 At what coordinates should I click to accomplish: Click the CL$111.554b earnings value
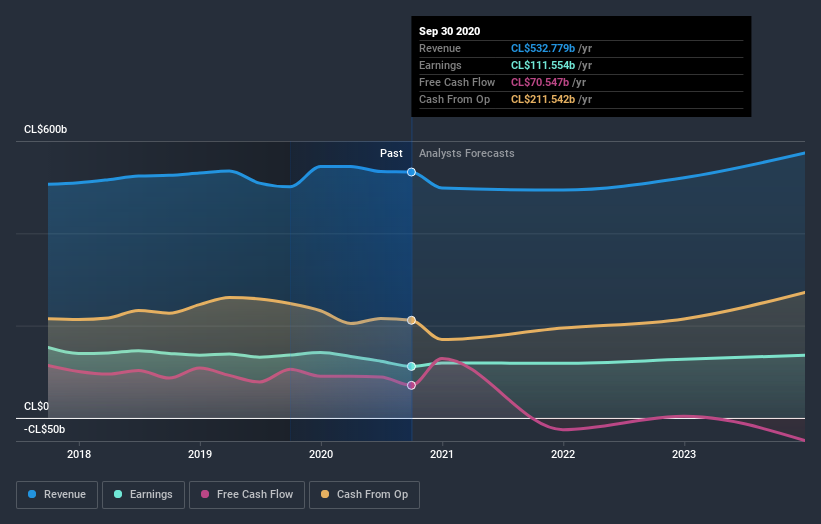tap(543, 65)
